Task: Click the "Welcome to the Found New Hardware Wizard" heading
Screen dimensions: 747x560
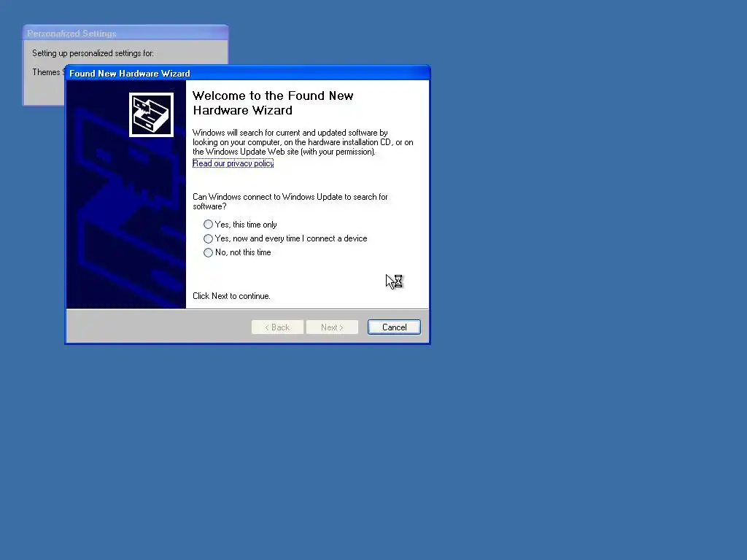Action: click(273, 103)
